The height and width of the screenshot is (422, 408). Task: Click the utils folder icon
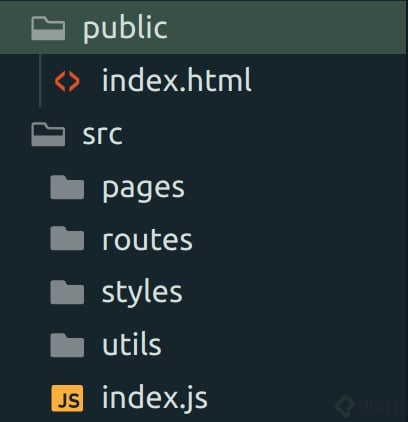coord(67,345)
